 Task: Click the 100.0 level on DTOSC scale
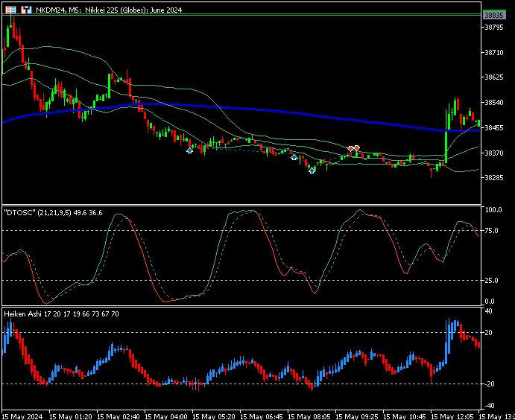point(493,210)
